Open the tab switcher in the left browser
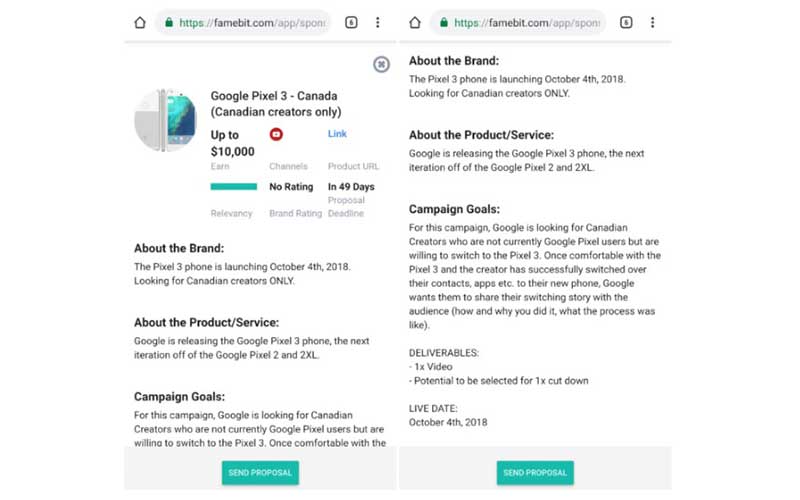The height and width of the screenshot is (500, 800). click(x=352, y=23)
